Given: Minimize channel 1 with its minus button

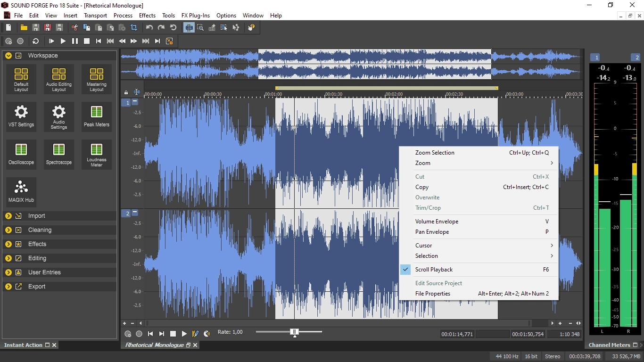Looking at the screenshot, I should [135, 102].
